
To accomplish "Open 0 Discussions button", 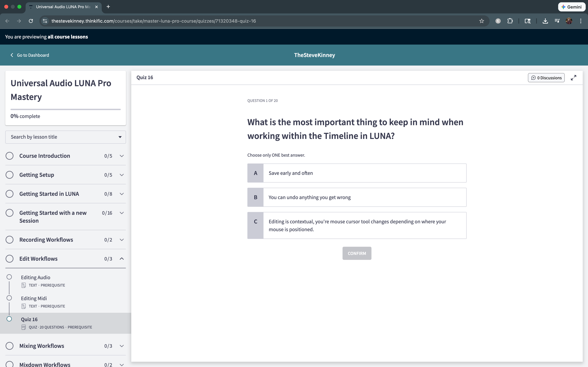I will pos(546,78).
